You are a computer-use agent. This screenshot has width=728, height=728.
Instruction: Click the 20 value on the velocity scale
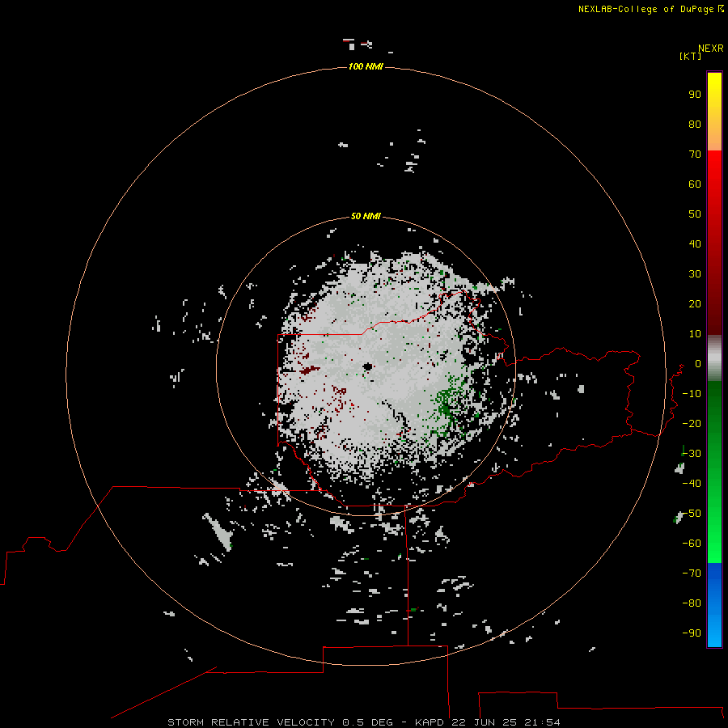click(x=695, y=304)
